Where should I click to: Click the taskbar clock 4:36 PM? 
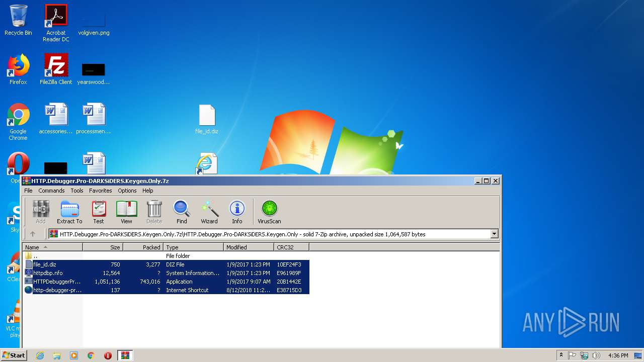point(618,355)
